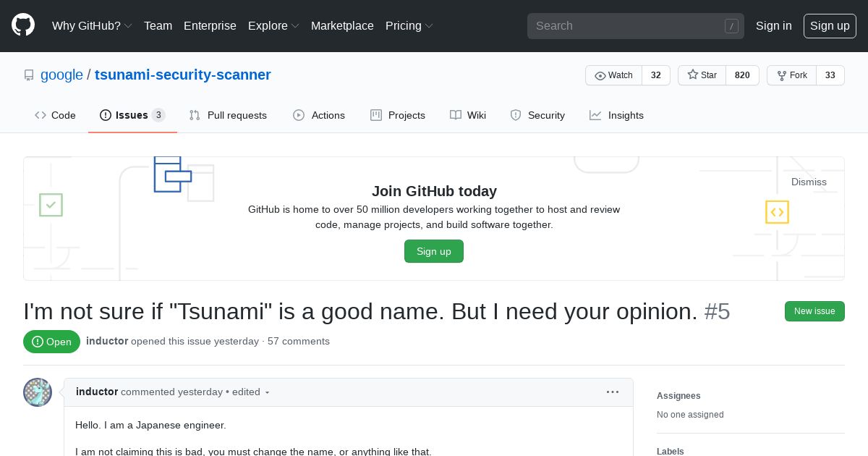
Task: Click the green Sign up banner button
Action: pos(434,251)
